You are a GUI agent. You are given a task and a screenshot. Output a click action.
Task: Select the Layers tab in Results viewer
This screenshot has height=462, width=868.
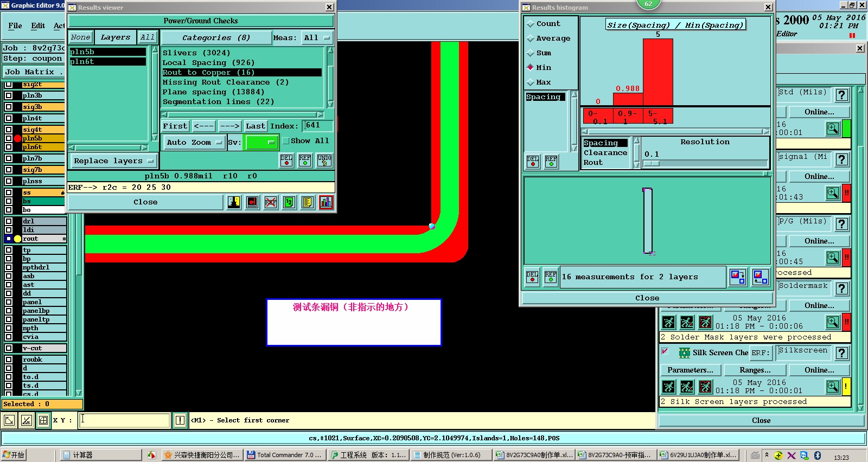click(x=116, y=37)
